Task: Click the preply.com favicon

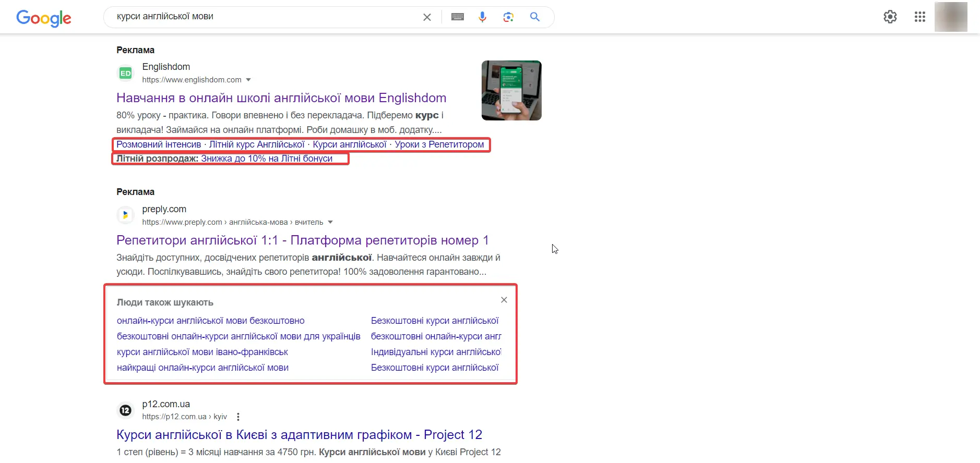Action: [125, 215]
